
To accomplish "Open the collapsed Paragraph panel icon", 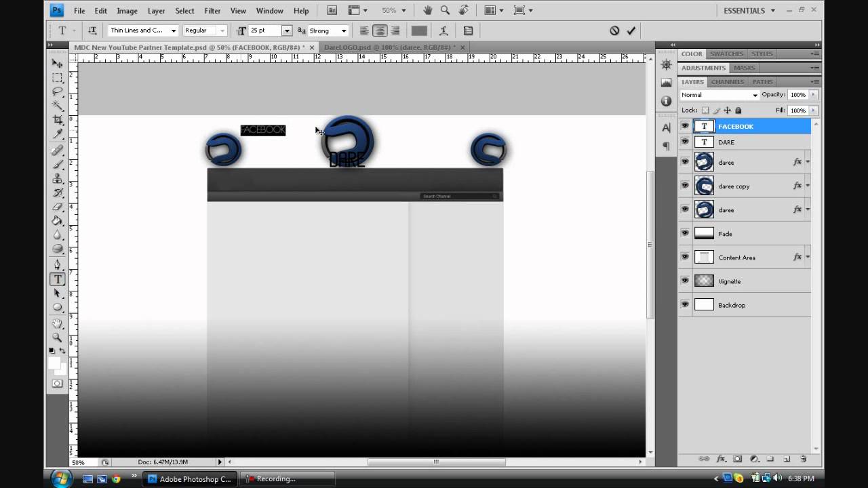I will [x=666, y=146].
